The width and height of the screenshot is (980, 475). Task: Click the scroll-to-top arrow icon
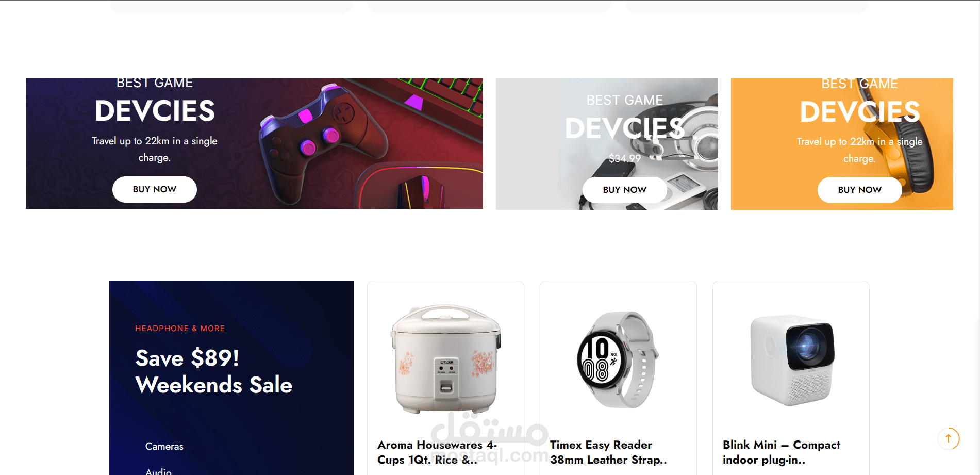pyautogui.click(x=948, y=438)
